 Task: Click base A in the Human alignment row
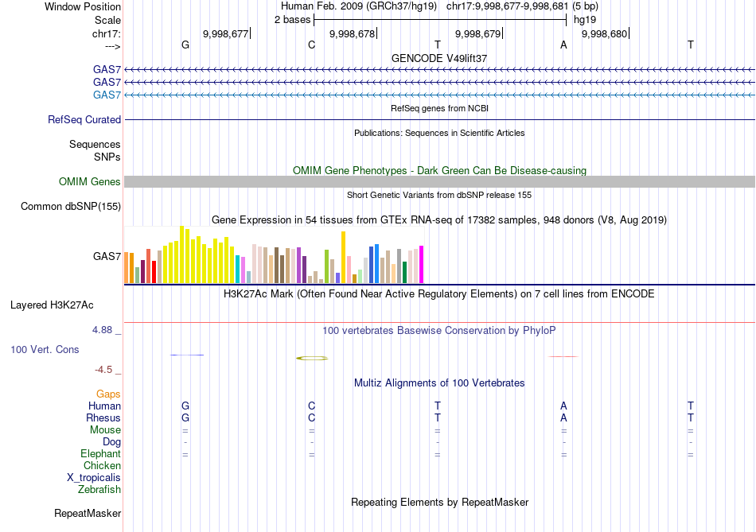563,406
